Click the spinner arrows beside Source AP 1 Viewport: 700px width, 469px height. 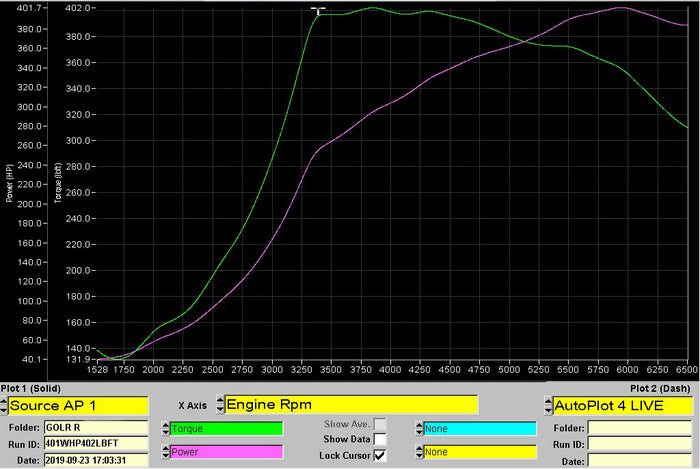click(4, 405)
